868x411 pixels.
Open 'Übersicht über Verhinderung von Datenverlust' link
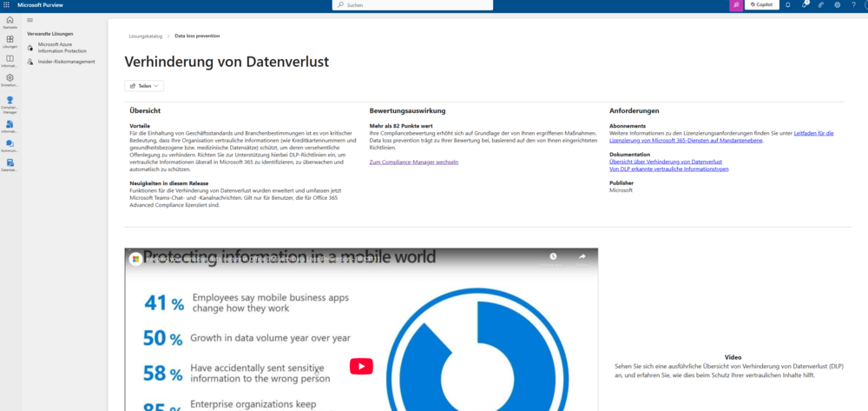tap(665, 162)
